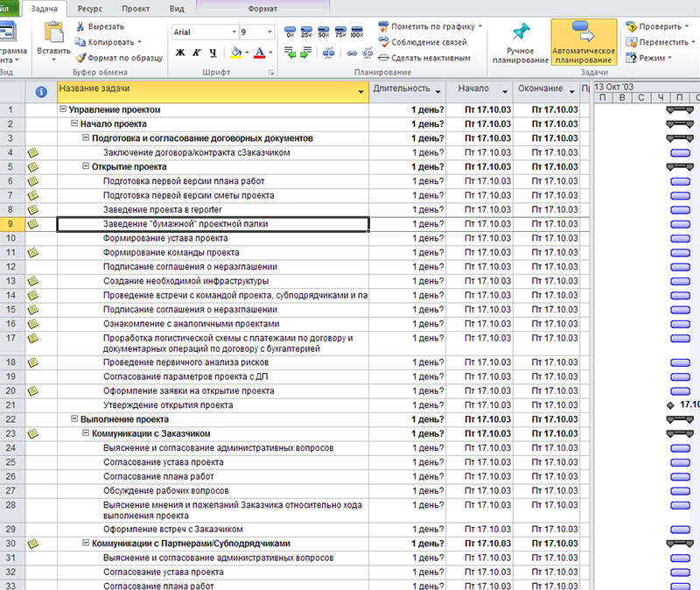The width and height of the screenshot is (700, 590).
Task: Toggle italic (К) formatting
Action: (x=197, y=53)
